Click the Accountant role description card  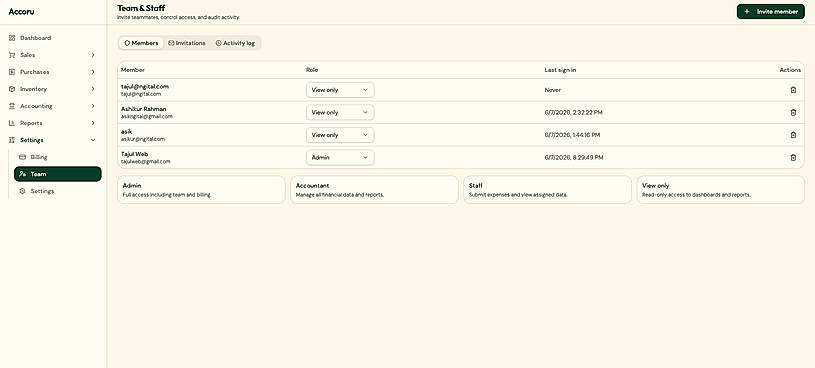(374, 190)
